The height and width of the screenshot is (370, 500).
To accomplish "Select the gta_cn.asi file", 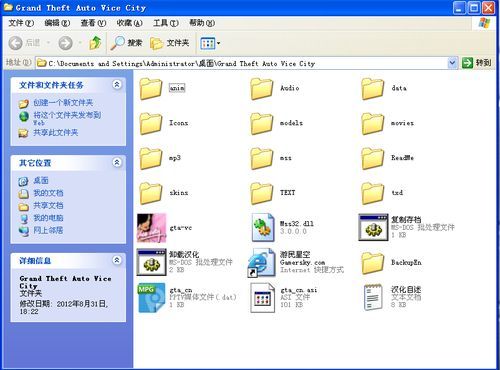I will (x=283, y=298).
